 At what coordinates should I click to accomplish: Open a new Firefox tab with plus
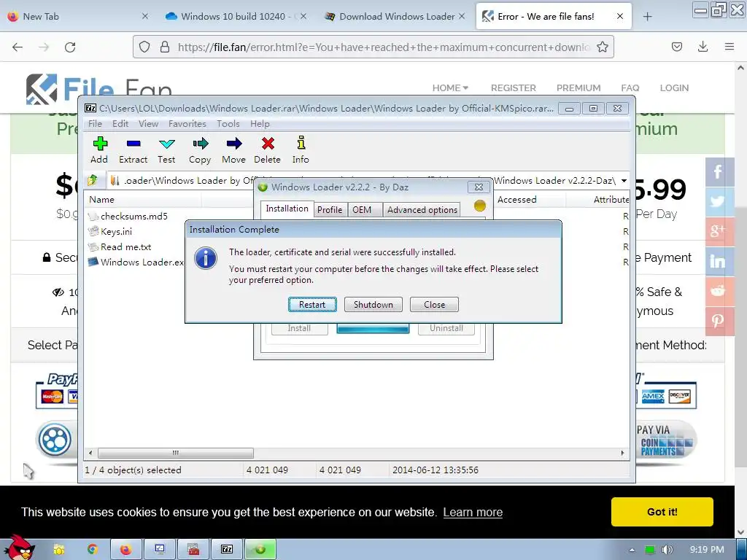[647, 17]
